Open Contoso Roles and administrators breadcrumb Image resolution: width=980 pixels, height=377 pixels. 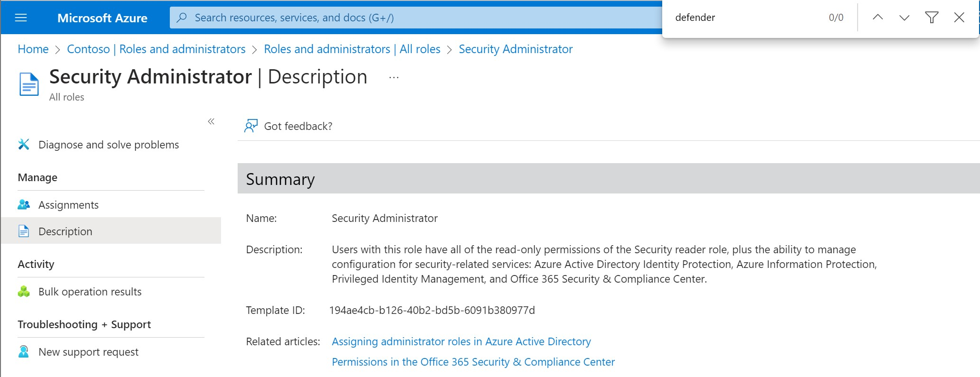[156, 49]
